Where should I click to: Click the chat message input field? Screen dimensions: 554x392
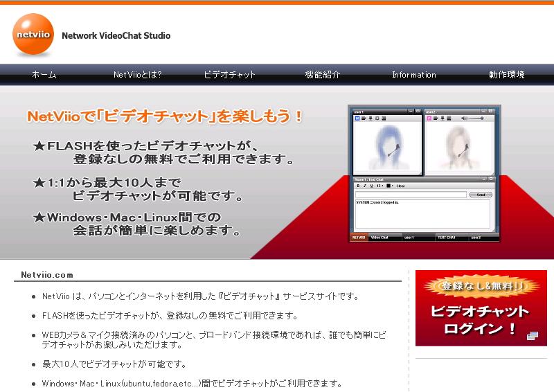411,195
